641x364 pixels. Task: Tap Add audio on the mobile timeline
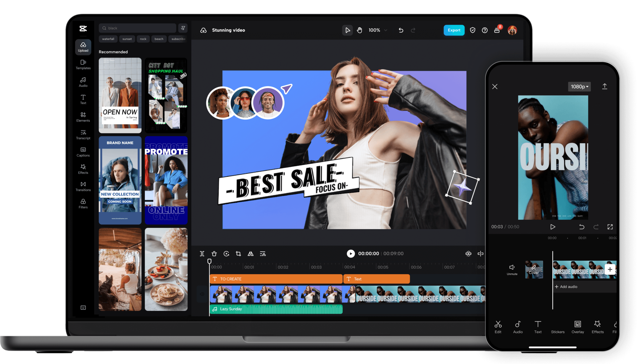pos(566,286)
